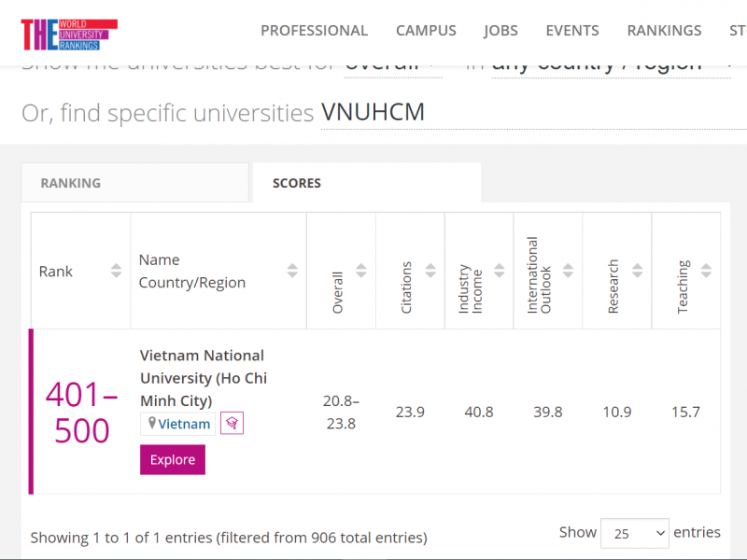747x560 pixels.
Task: Sort by Name Country/Region column arrows
Action: pos(292,271)
